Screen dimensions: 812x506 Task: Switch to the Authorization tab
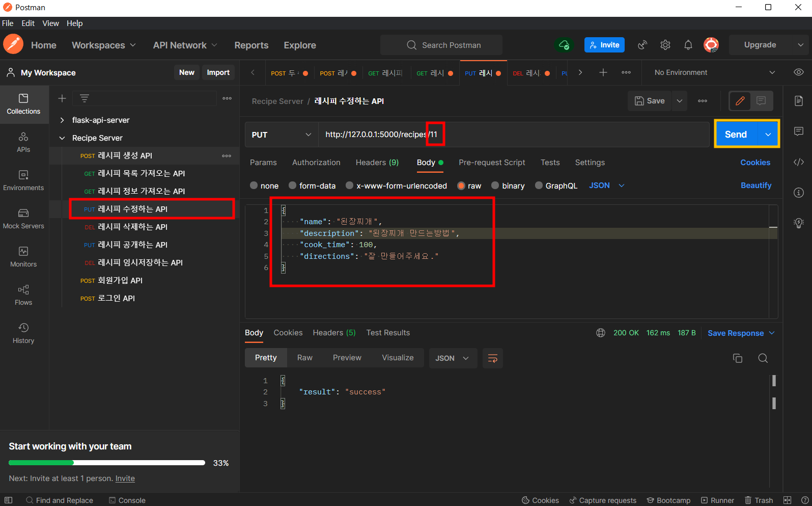pos(316,163)
